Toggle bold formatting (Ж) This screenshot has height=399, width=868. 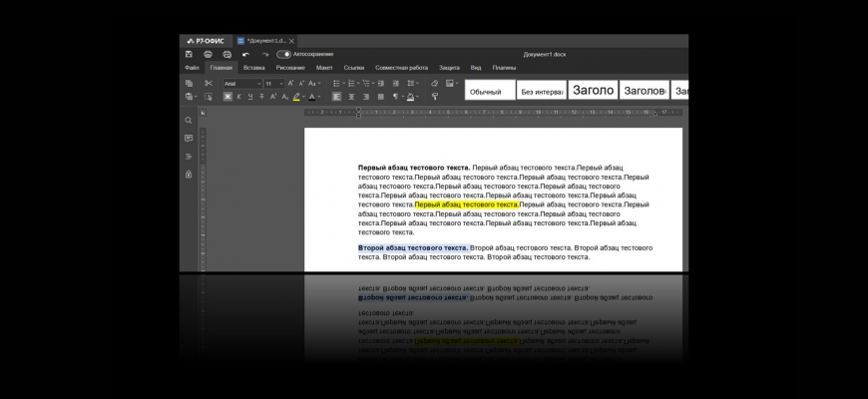227,97
